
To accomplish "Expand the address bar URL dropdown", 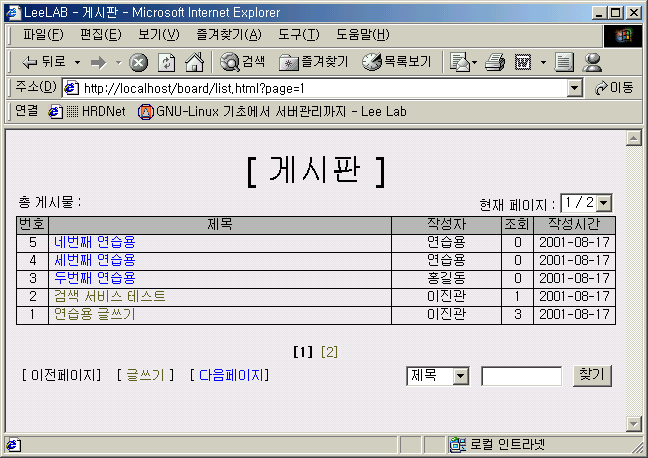I will (x=574, y=88).
